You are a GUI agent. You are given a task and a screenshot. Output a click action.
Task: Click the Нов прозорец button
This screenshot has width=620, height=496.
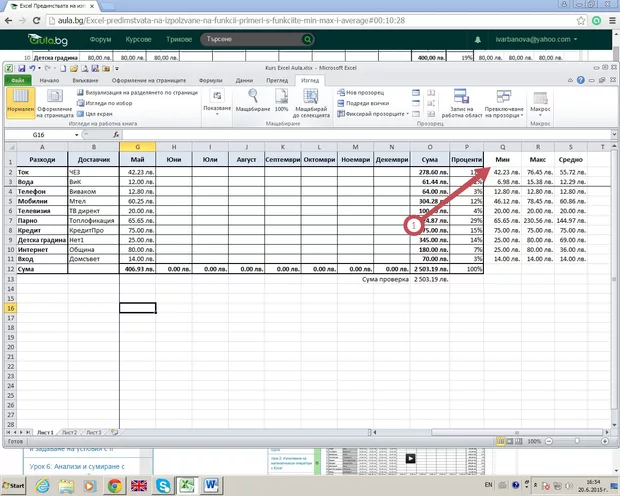point(360,91)
